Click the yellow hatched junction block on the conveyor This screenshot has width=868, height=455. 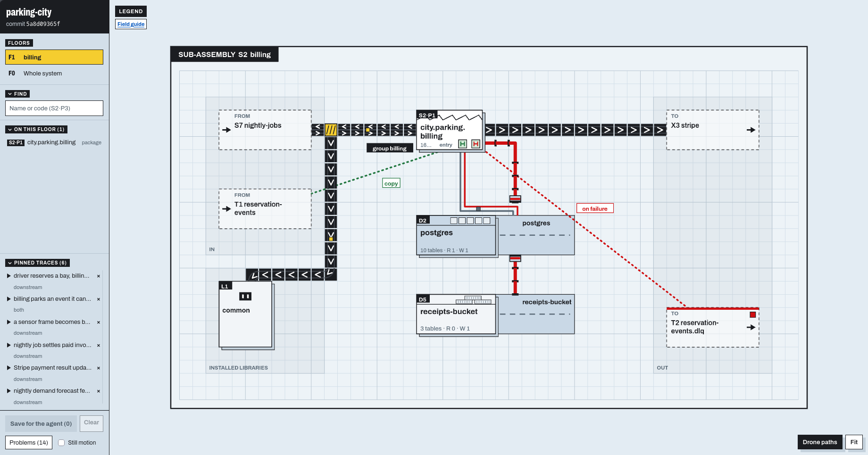coord(331,130)
